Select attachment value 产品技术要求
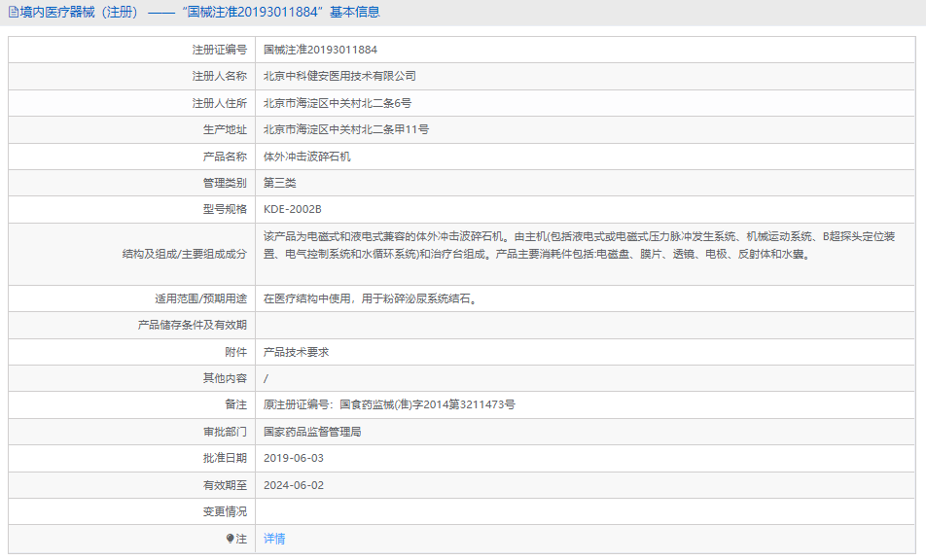 [x=296, y=352]
